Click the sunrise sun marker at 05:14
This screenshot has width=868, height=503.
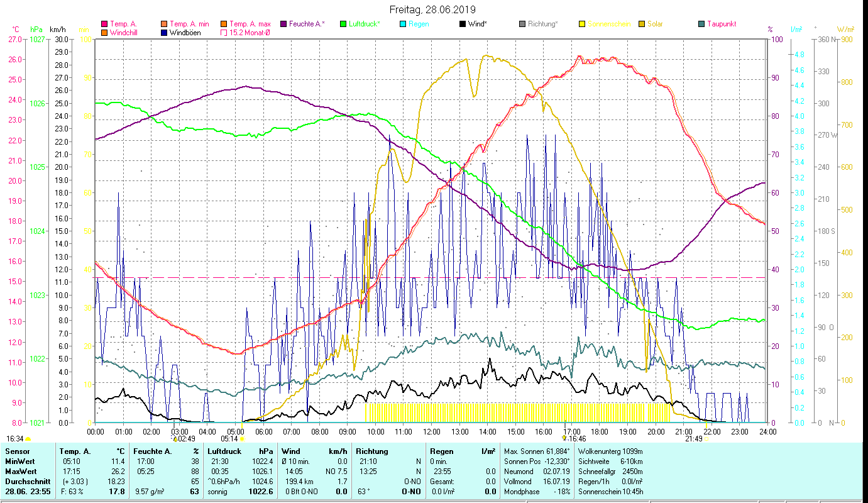pos(241,439)
